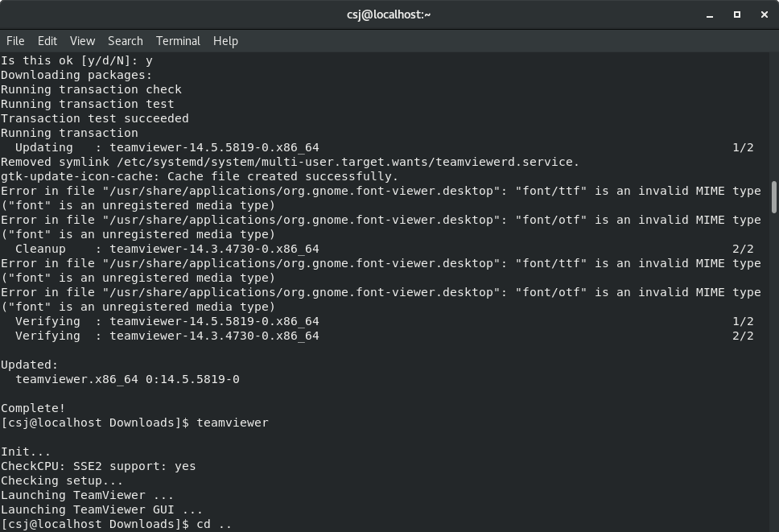Close the terminal window

[764, 15]
